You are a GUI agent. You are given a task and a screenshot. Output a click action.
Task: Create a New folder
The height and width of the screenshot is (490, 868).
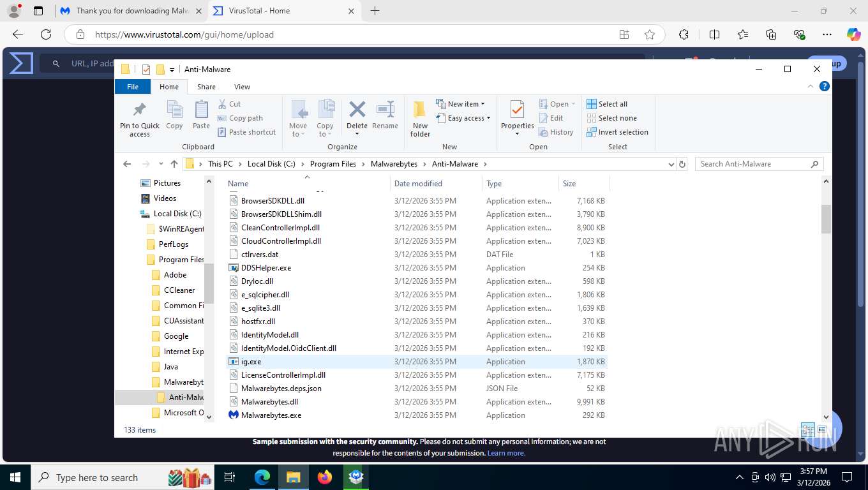[x=420, y=119]
